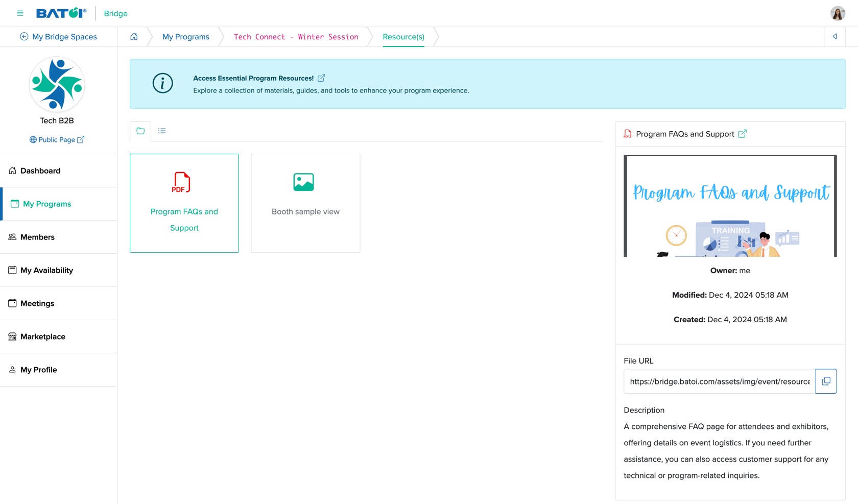This screenshot has width=858, height=504.
Task: Click the File URL input field
Action: coord(720,381)
